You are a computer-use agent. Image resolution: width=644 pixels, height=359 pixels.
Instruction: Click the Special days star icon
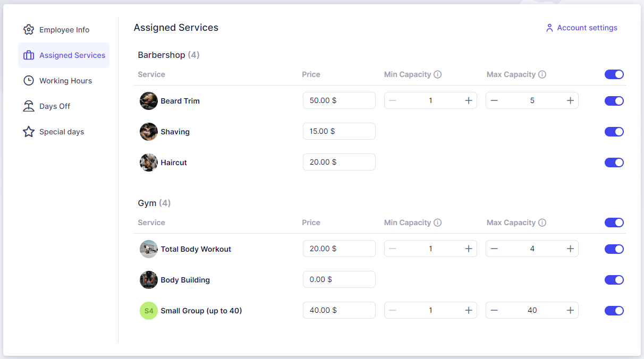pyautogui.click(x=29, y=132)
